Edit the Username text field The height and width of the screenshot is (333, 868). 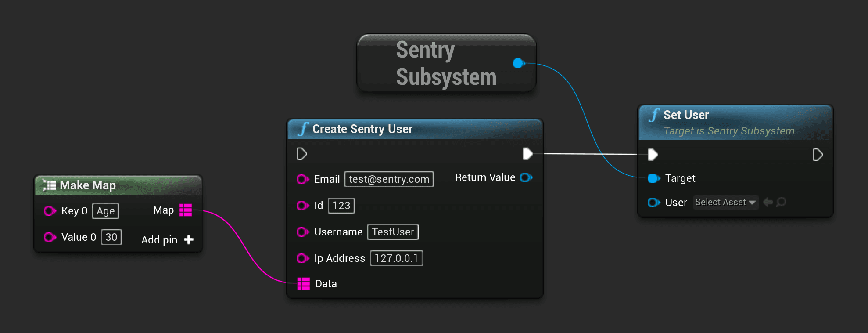click(x=393, y=232)
